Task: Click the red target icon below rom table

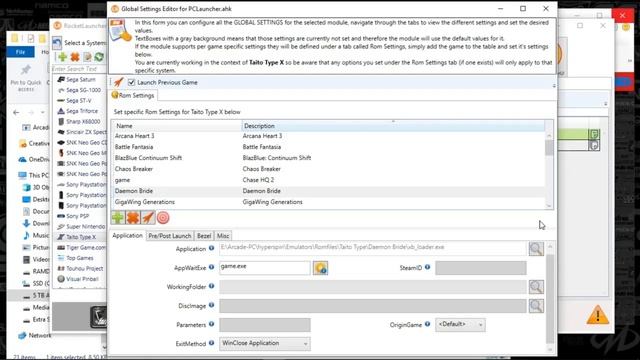Action: click(x=163, y=218)
